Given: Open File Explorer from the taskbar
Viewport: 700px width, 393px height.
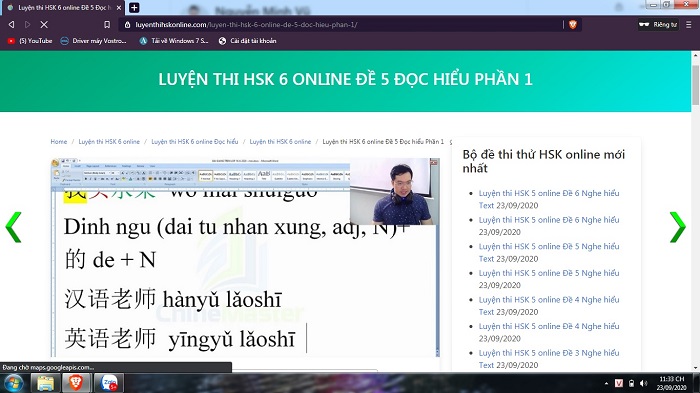Looking at the screenshot, I should click(x=45, y=383).
